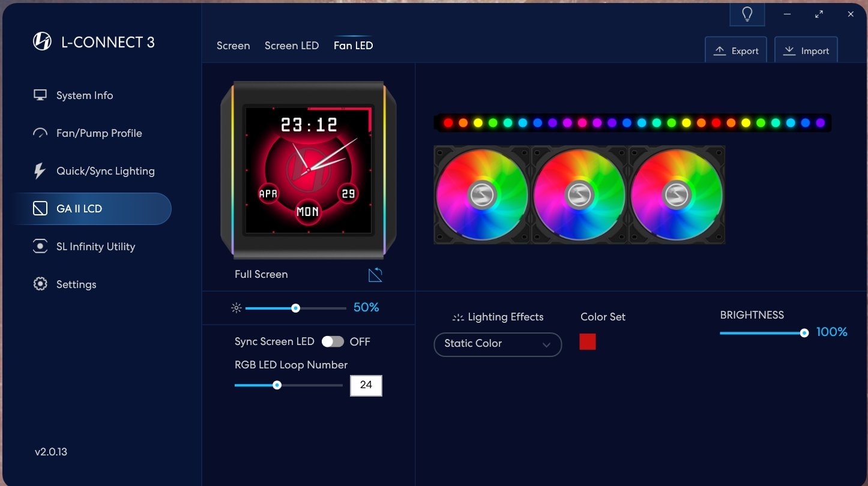Open the Static Color lighting effects dropdown
The image size is (868, 486).
click(x=497, y=344)
